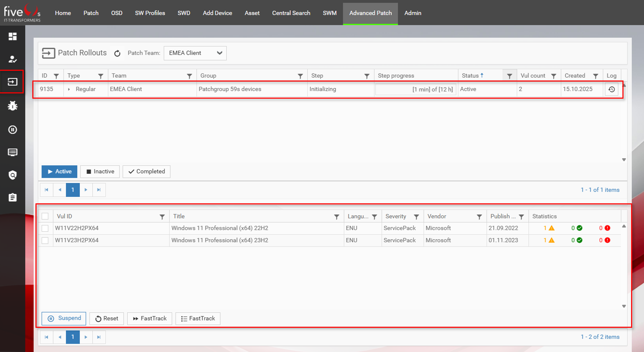
Task: Click the step progress bar for rollout
Action: pos(416,89)
